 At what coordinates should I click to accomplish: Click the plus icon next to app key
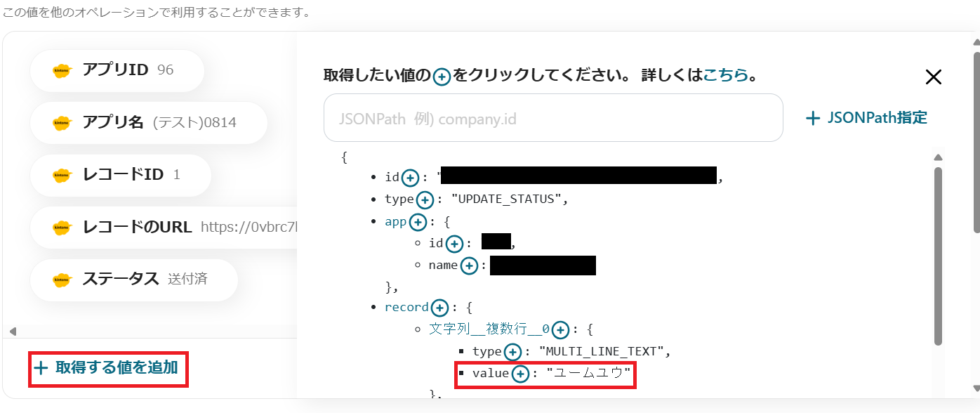(418, 222)
